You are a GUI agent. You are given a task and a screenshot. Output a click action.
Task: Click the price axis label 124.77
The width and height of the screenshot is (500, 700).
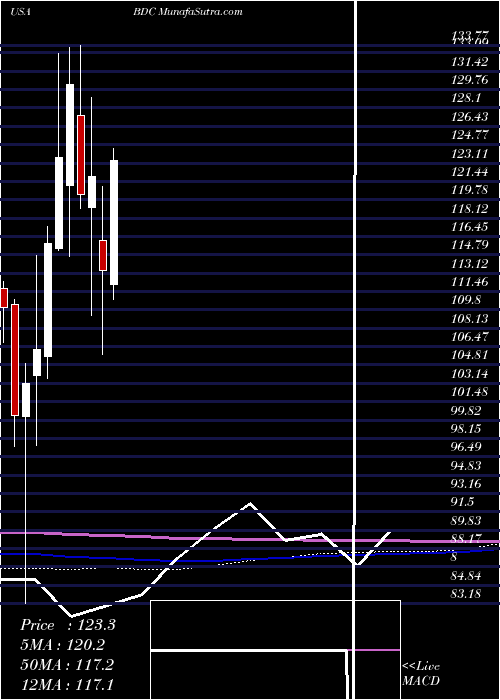[469, 135]
